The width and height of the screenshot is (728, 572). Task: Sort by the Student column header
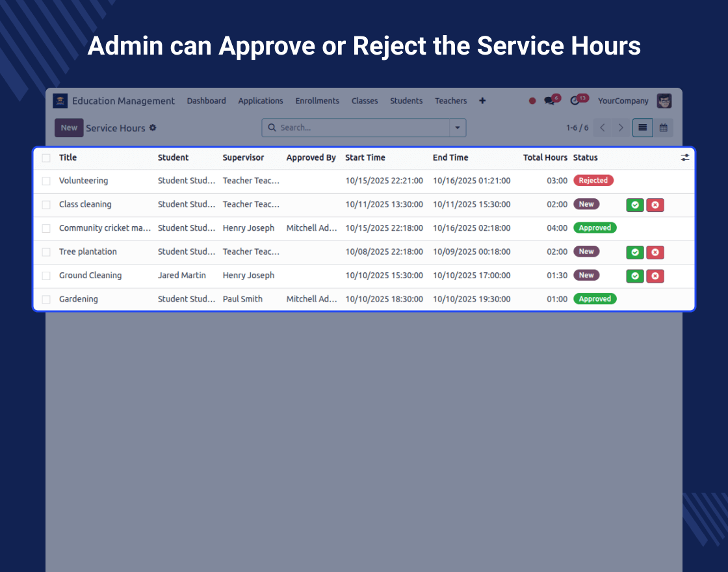coord(173,157)
